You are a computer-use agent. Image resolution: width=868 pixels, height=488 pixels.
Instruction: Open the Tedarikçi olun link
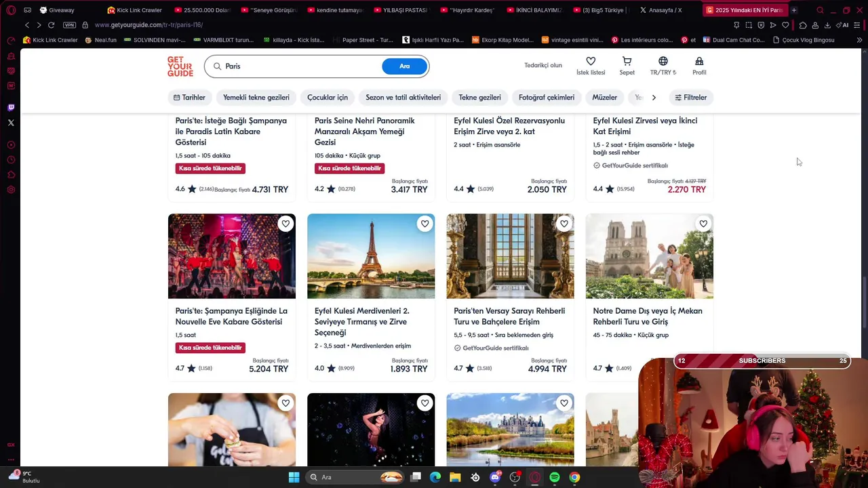tap(543, 66)
